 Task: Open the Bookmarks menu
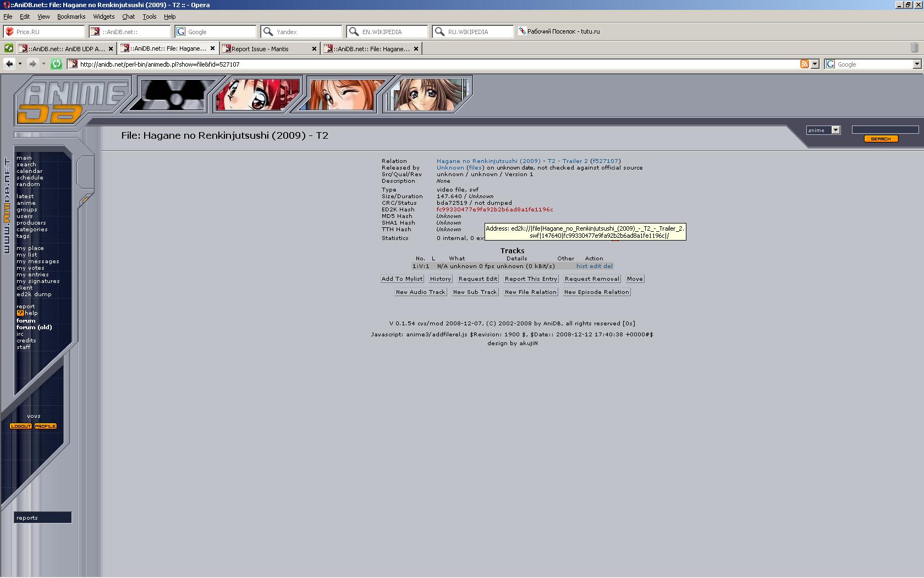(x=71, y=17)
